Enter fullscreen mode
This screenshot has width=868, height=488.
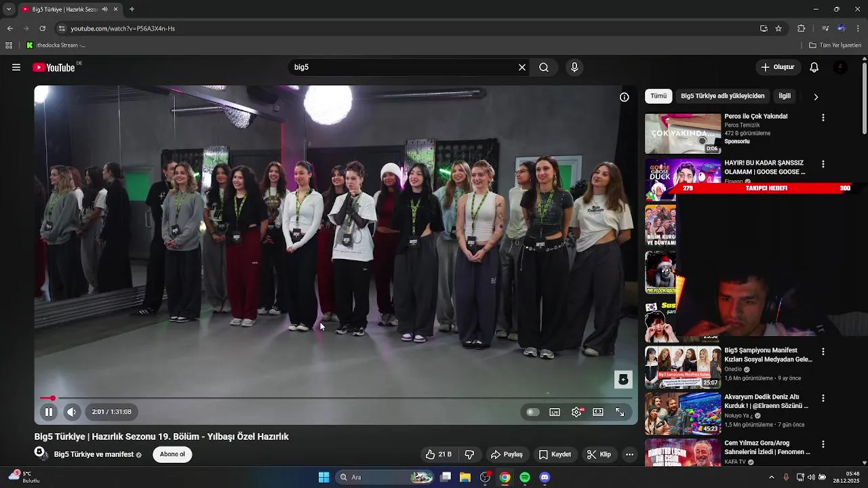click(620, 412)
